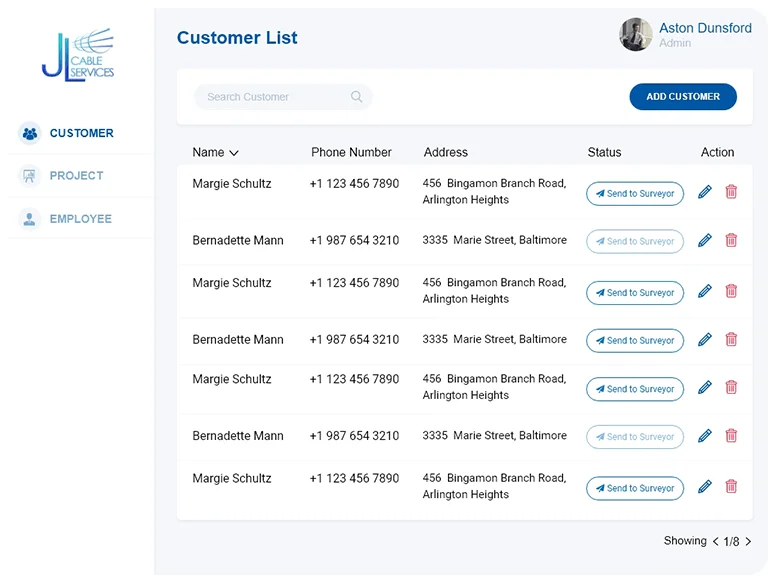The width and height of the screenshot is (776, 583).
Task: Focus the Search Customer input field
Action: [272, 97]
